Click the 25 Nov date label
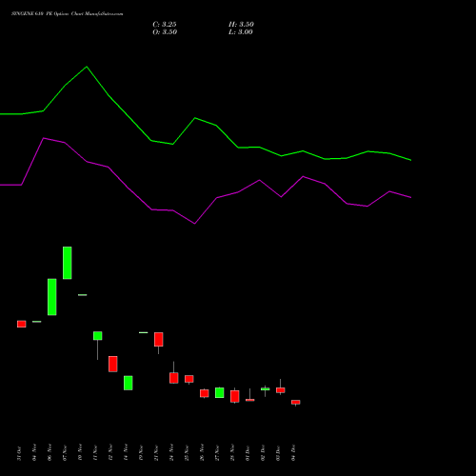476x476 pixels. (x=187, y=452)
